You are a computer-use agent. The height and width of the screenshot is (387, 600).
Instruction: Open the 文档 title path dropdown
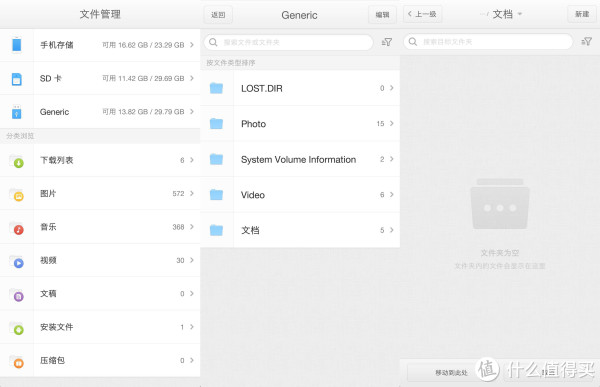507,14
